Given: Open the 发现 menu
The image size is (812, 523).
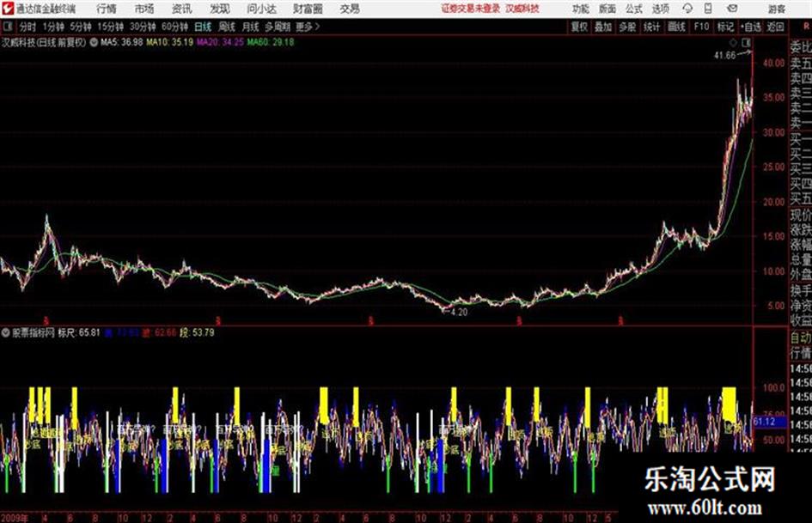Looking at the screenshot, I should [220, 9].
